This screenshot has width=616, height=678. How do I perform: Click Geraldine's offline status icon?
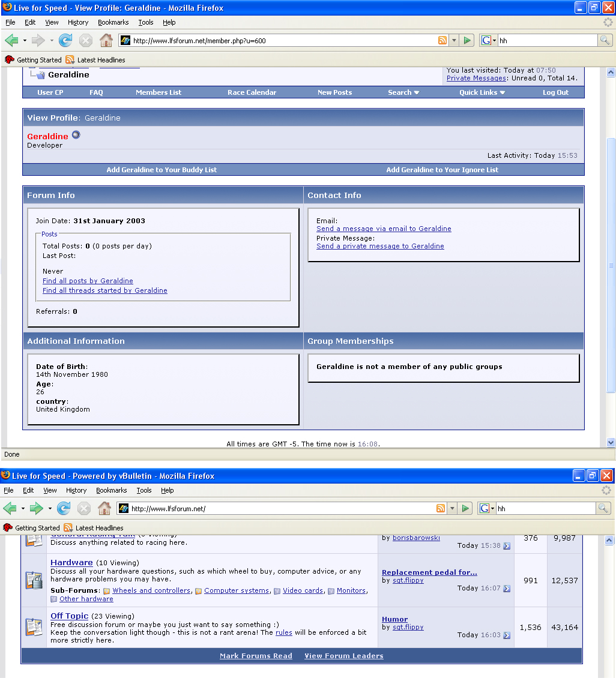pos(76,135)
